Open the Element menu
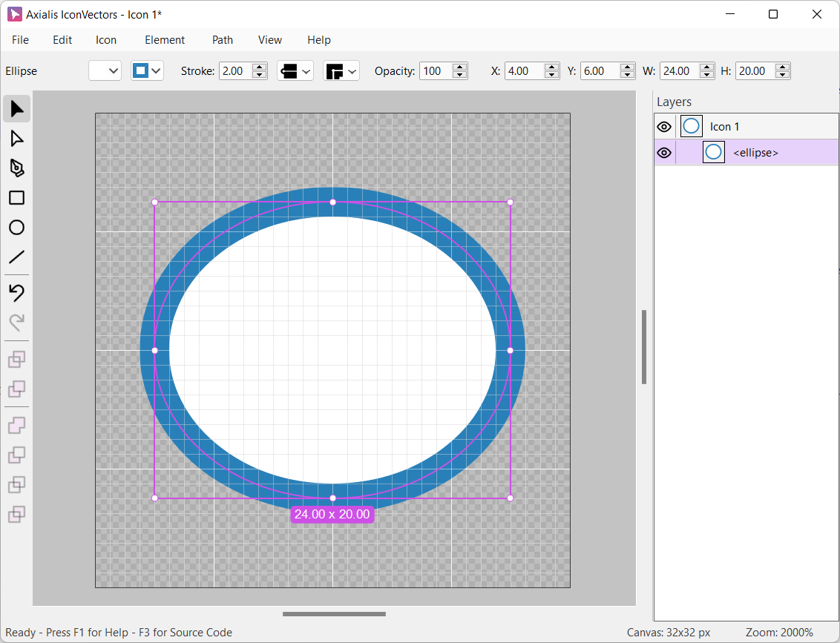The image size is (840, 643). click(x=165, y=40)
